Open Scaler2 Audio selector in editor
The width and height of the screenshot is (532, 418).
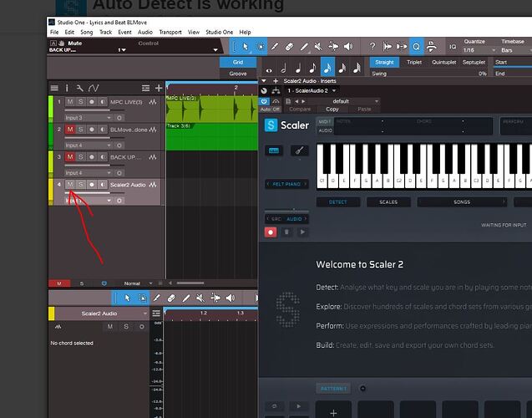pyautogui.click(x=102, y=313)
